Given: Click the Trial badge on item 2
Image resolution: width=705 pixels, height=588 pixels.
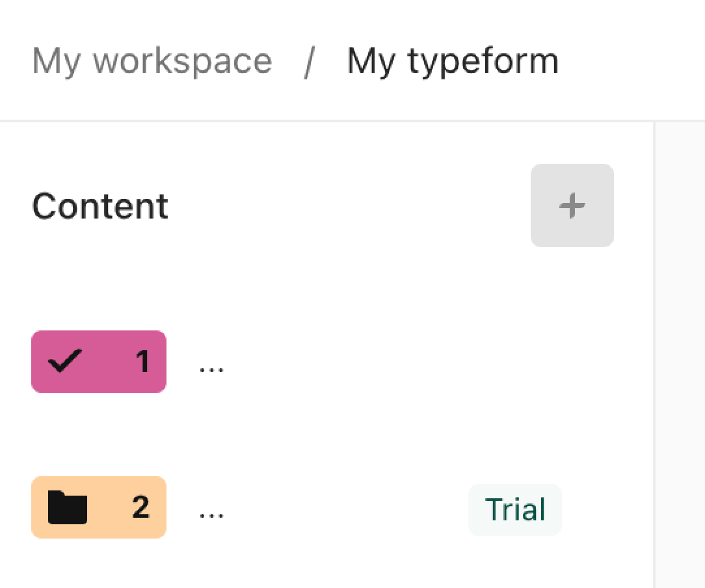Looking at the screenshot, I should 515,509.
